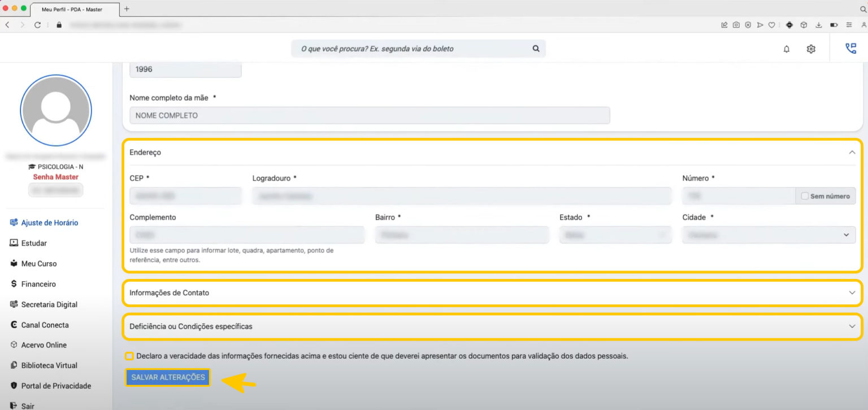
Task: Click the black extension icon next to the cube
Action: coord(789,25)
